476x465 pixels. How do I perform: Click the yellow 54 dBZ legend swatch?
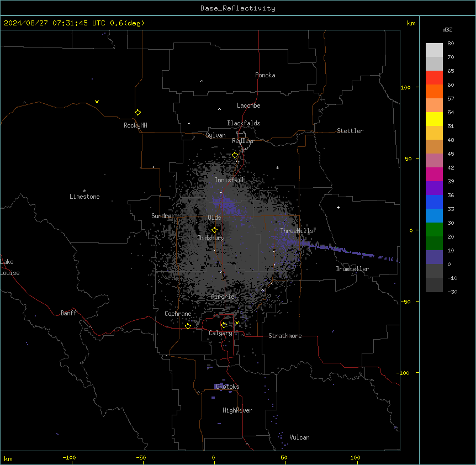[434, 119]
